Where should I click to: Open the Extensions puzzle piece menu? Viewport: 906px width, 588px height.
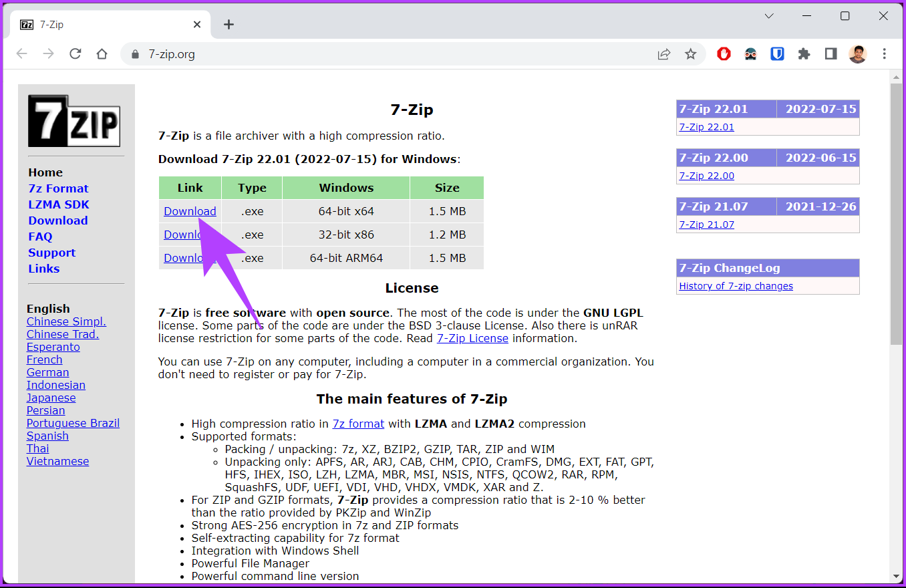tap(804, 54)
